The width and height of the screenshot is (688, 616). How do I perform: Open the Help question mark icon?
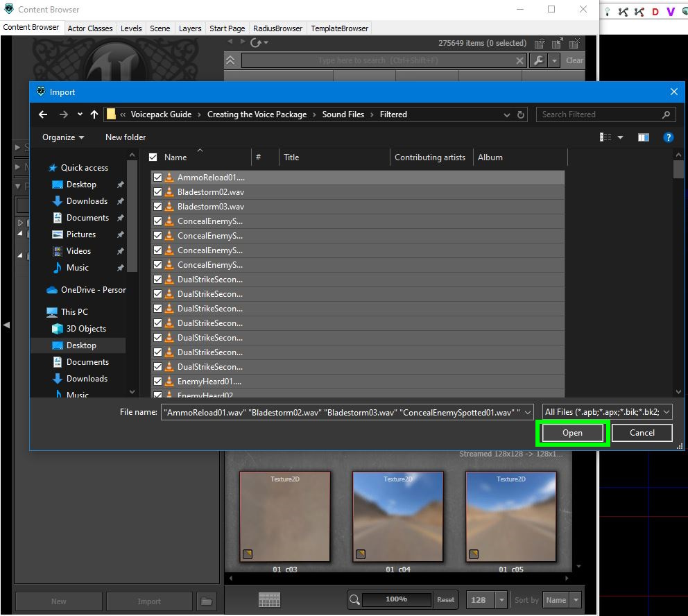[669, 137]
